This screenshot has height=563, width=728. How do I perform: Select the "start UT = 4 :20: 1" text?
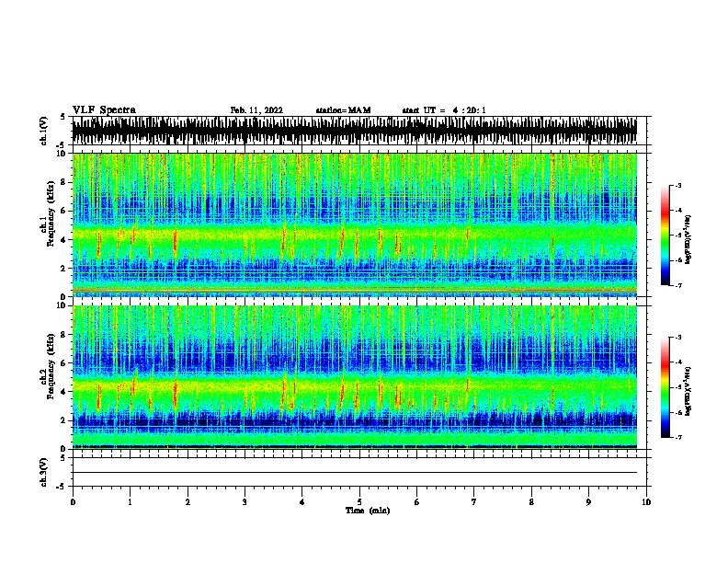pyautogui.click(x=444, y=110)
